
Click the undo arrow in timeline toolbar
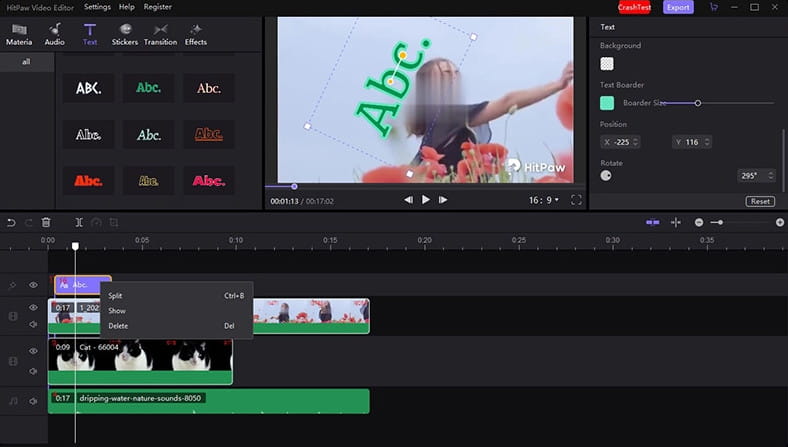tap(11, 222)
